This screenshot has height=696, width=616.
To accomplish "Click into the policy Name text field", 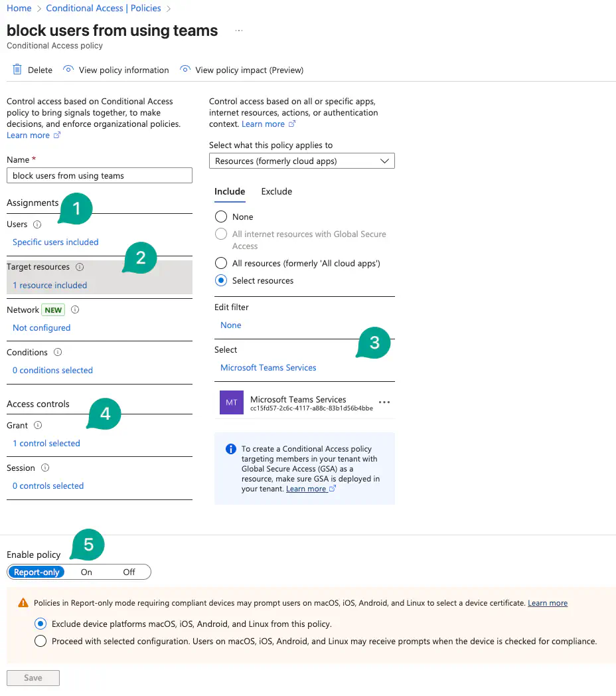I will [x=100, y=175].
